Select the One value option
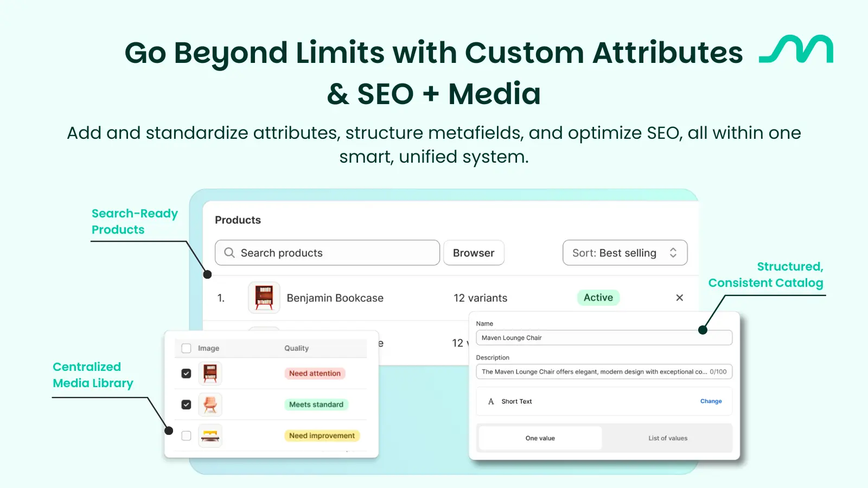This screenshot has height=488, width=868. click(540, 438)
